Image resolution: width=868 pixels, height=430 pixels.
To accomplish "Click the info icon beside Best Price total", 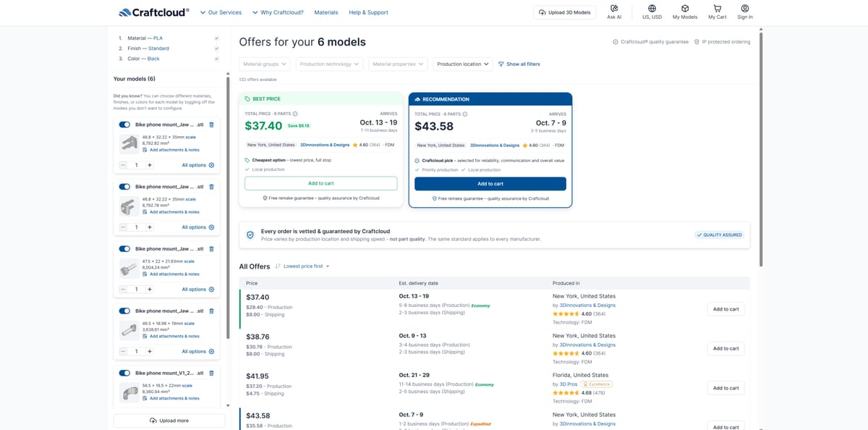I will (295, 114).
